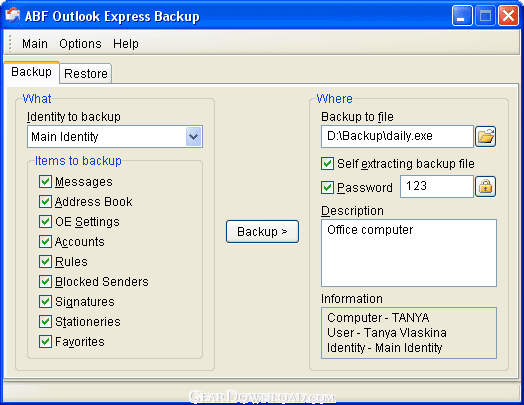Click the ABF Outlook Express Backup title icon

tap(13, 15)
